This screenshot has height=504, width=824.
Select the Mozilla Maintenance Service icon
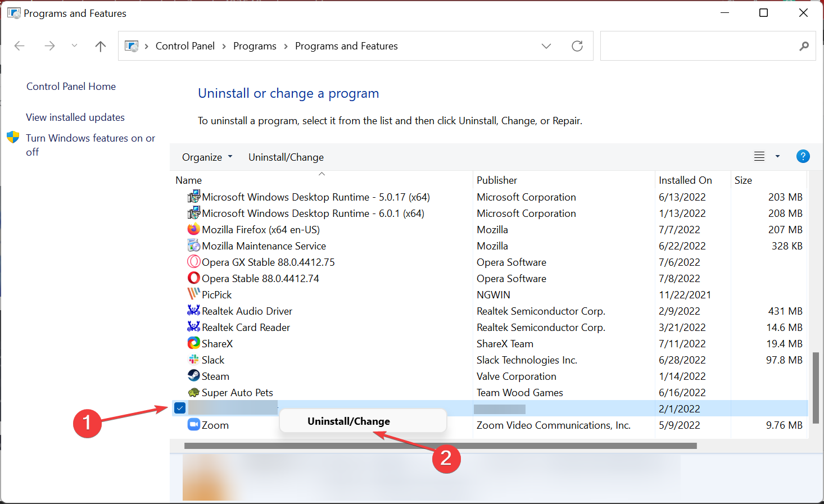point(194,246)
